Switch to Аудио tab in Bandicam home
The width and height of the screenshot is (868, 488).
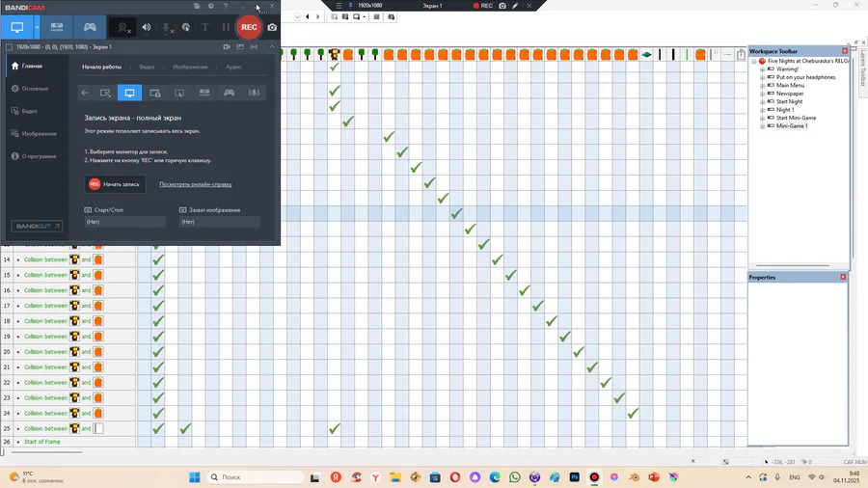point(233,67)
